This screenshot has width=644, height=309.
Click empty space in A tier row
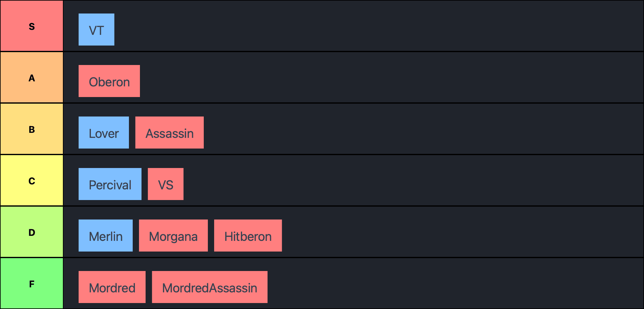377,78
